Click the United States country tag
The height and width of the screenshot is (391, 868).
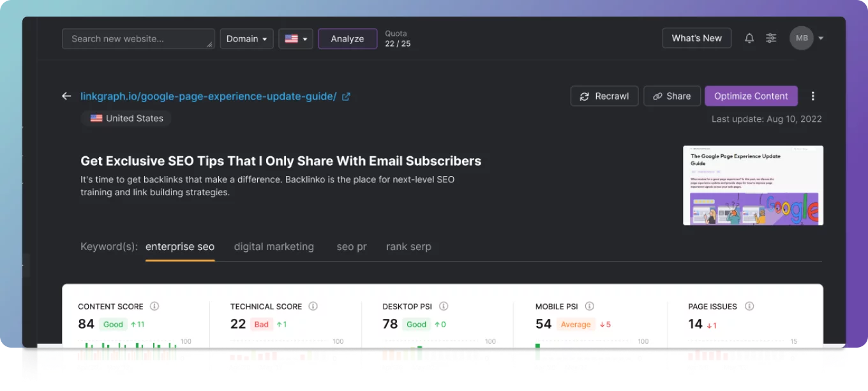click(126, 119)
